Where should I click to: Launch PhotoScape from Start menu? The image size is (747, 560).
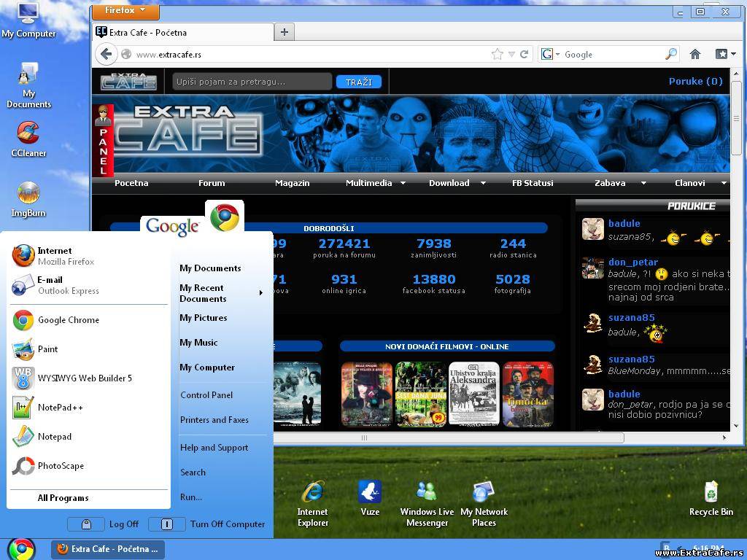tap(90, 465)
